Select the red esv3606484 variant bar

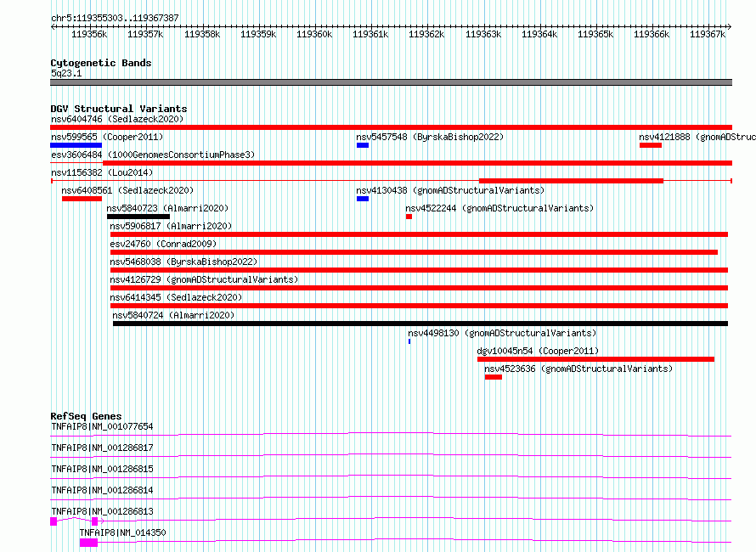coord(418,163)
